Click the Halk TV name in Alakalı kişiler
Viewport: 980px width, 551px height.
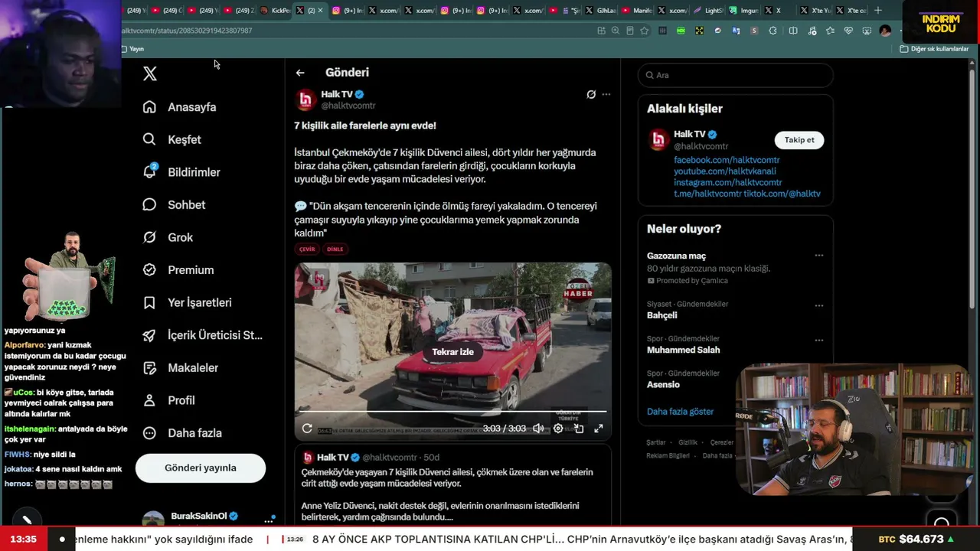pos(689,135)
